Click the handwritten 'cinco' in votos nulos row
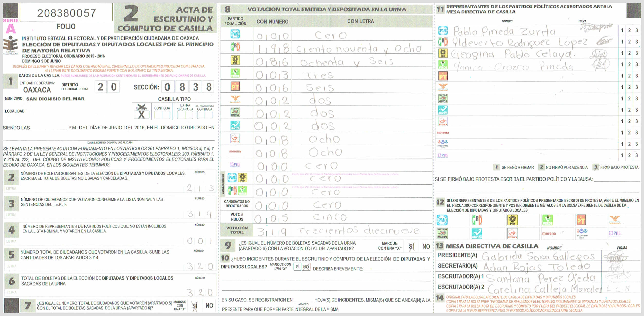 330,217
